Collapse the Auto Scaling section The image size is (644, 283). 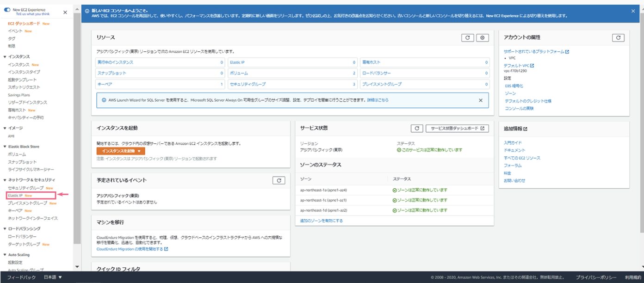click(5, 255)
